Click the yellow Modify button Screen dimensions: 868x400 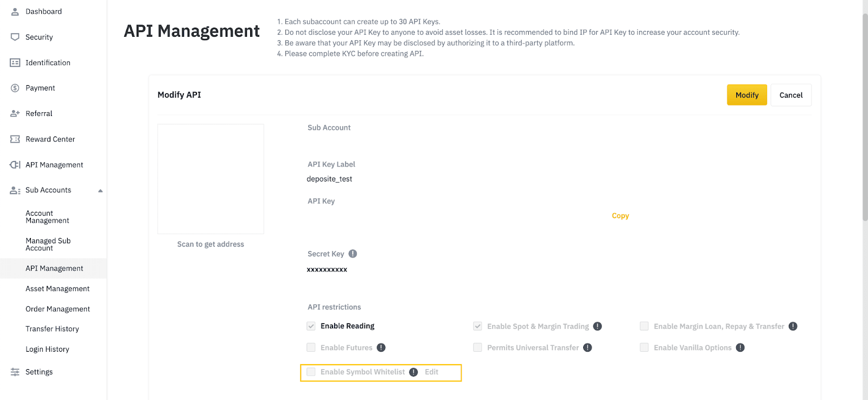[747, 95]
